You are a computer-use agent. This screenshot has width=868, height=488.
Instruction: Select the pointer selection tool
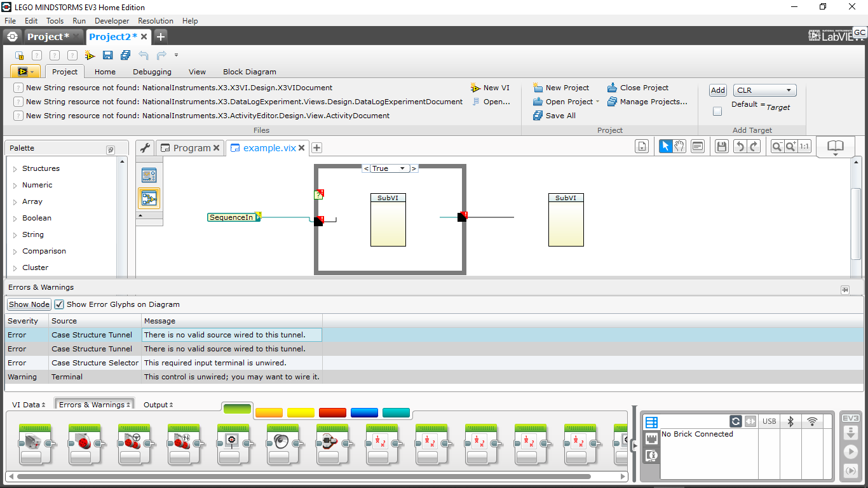click(665, 147)
